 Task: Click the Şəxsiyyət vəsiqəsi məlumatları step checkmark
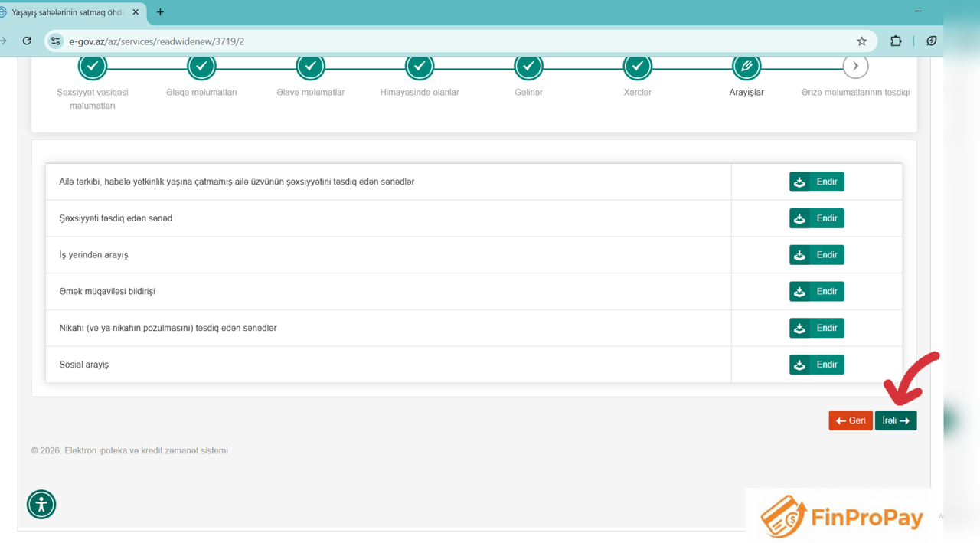(x=93, y=67)
